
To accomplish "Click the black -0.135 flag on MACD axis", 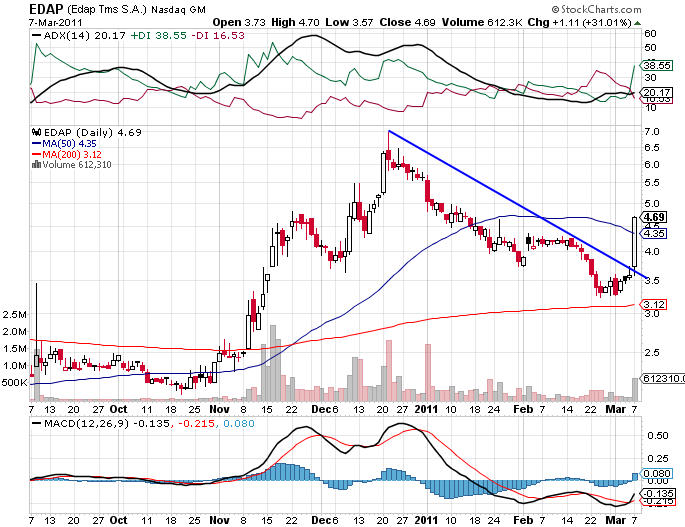I will (658, 494).
